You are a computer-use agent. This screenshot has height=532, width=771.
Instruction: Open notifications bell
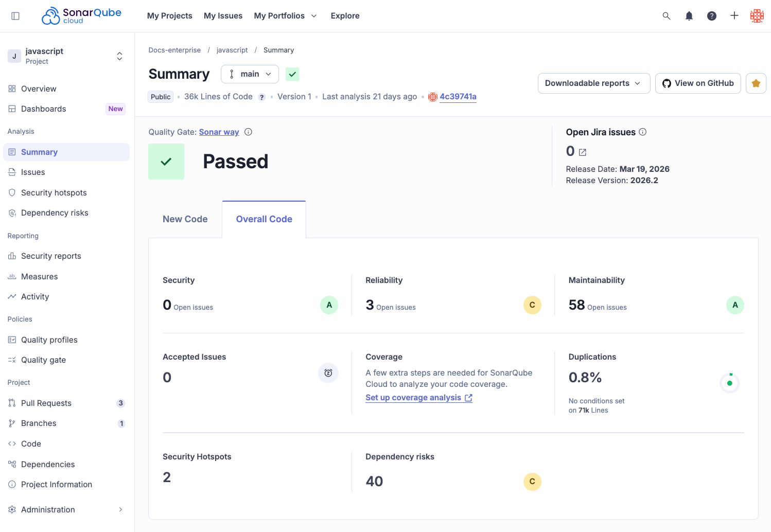click(x=689, y=16)
